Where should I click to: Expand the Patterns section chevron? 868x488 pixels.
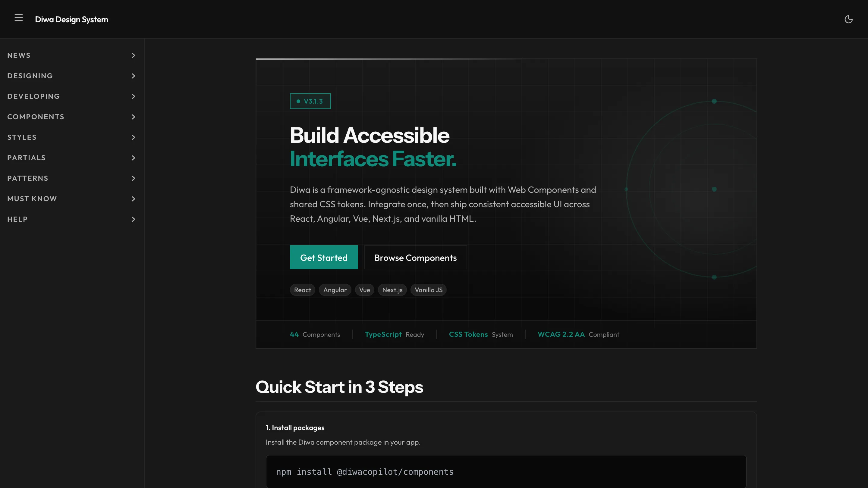click(134, 178)
